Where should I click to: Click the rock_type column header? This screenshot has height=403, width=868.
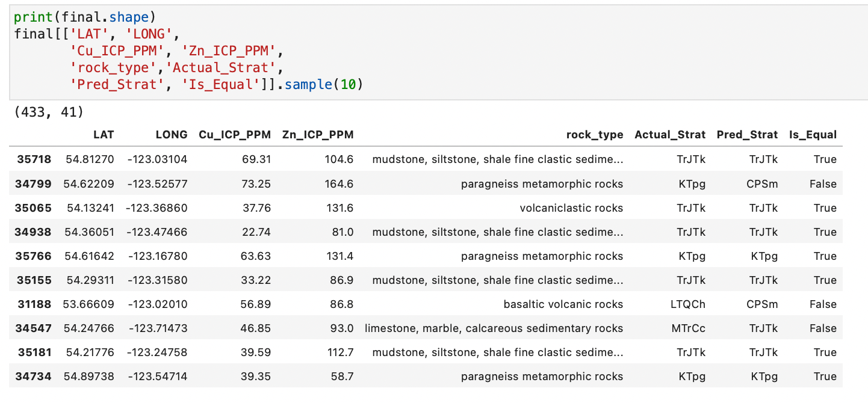tap(594, 135)
